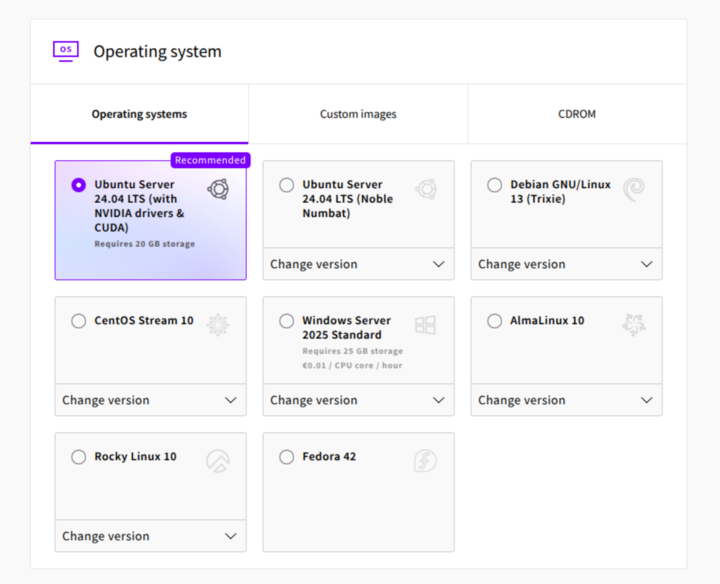Click the CentOS Stream logo icon
Screen dimensions: 720x584
(x=218, y=324)
